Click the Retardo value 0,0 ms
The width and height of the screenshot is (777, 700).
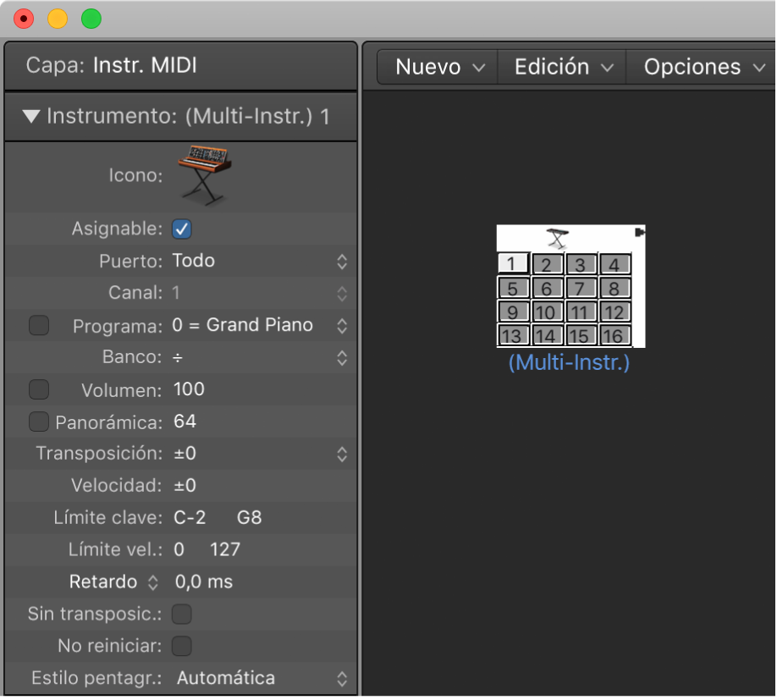click(204, 582)
